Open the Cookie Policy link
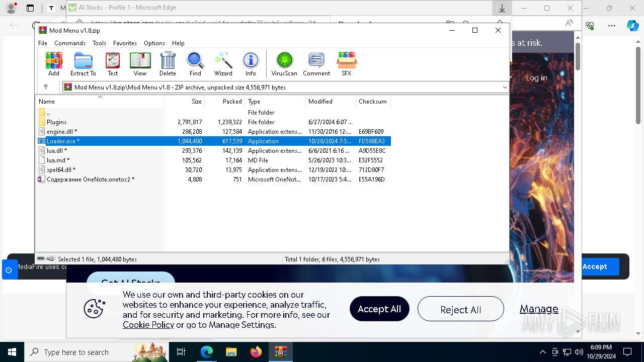The image size is (644, 362). pyautogui.click(x=148, y=325)
